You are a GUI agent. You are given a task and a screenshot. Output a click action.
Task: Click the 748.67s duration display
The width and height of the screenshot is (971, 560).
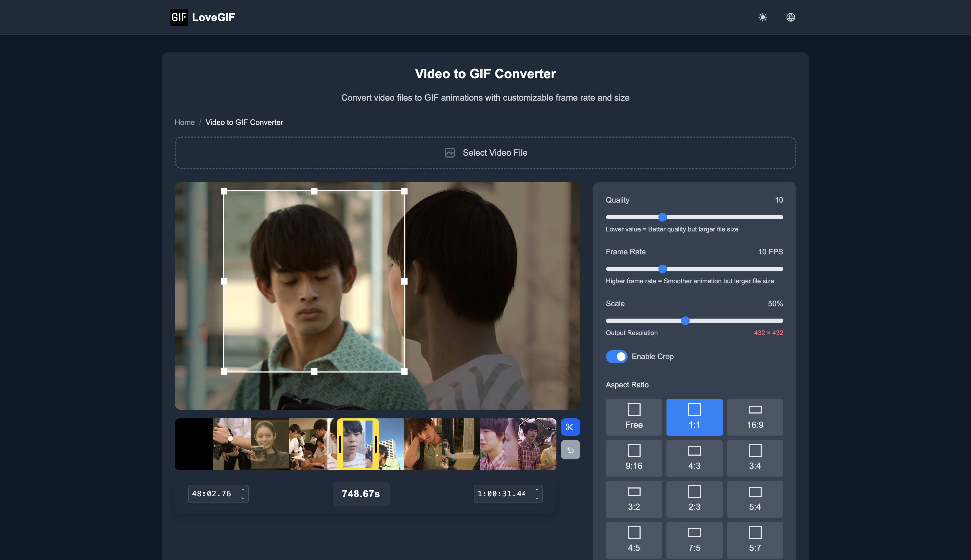[x=361, y=494]
